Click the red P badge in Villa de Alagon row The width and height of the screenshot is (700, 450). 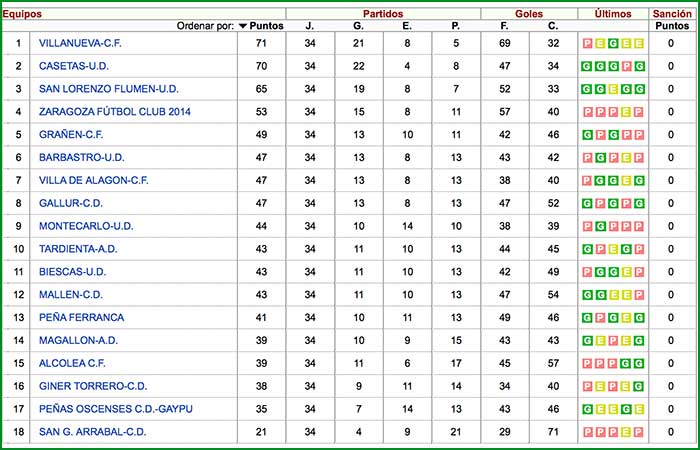pos(586,181)
